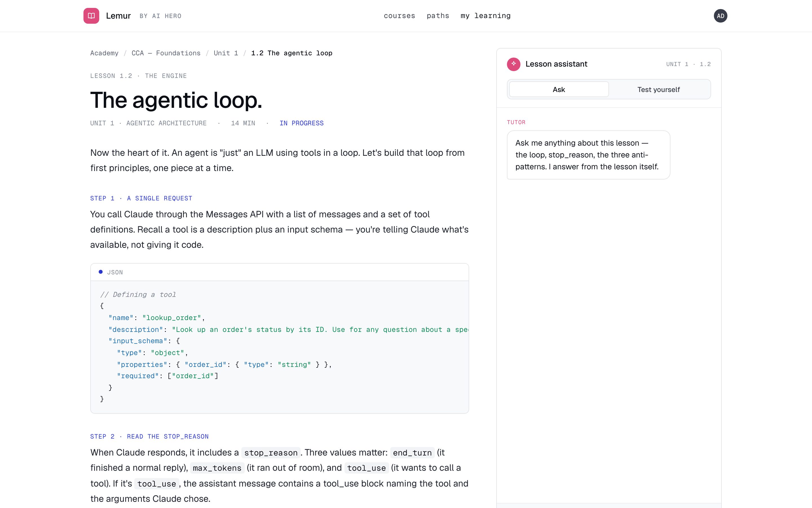This screenshot has height=508, width=812.
Task: Go to Unit 1 breadcrumb link
Action: click(x=226, y=53)
